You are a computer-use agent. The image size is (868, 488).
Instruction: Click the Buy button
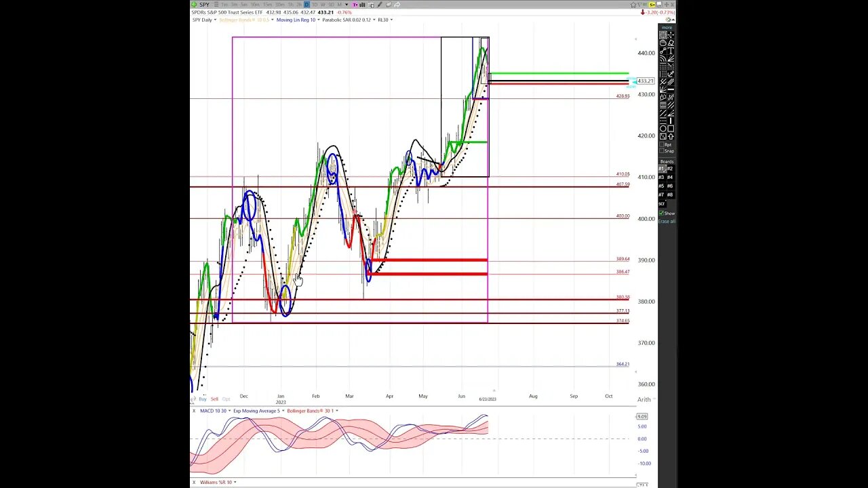(202, 399)
